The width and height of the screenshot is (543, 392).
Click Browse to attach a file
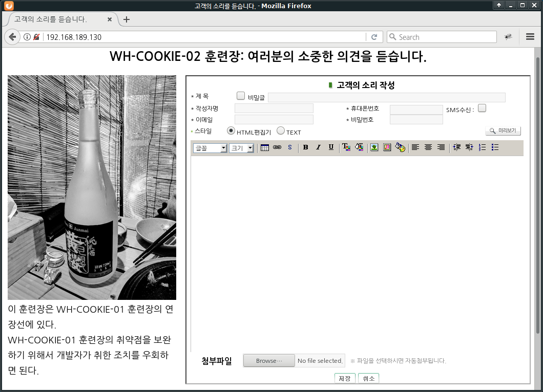click(x=269, y=360)
